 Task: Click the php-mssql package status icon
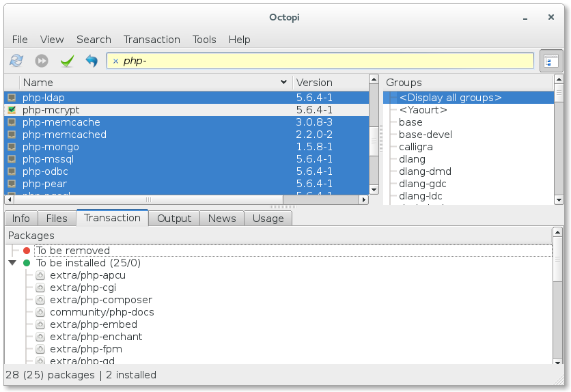[12, 159]
